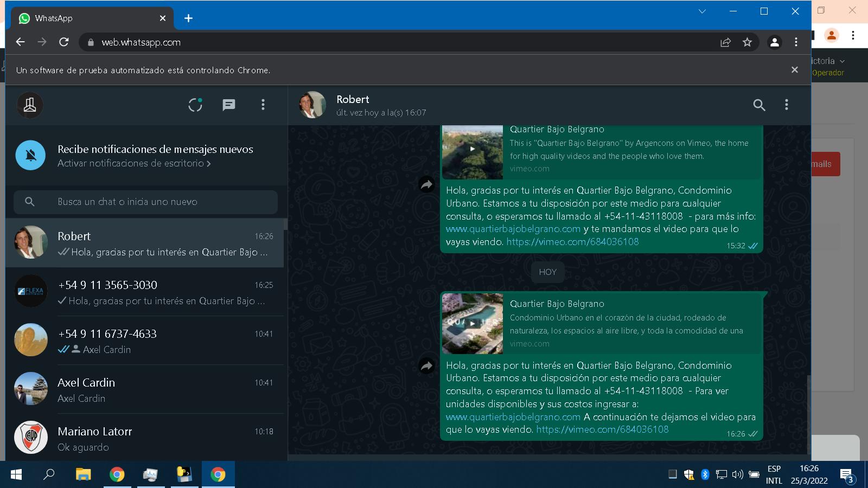Click the clock showing 16:26 25/3/2022

click(x=809, y=474)
